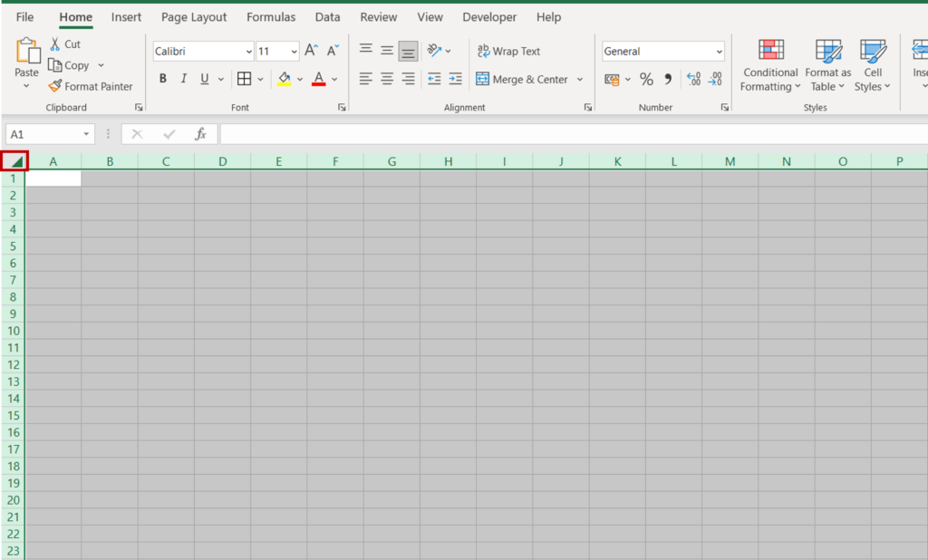The width and height of the screenshot is (928, 560).
Task: Toggle the Bottom Align button
Action: click(x=408, y=52)
